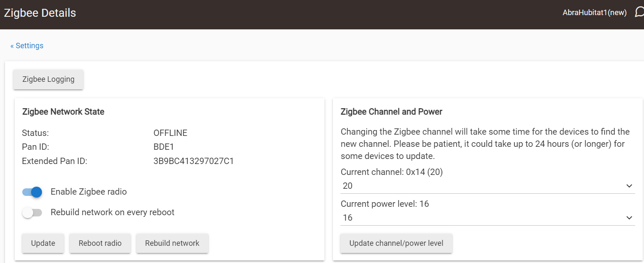Open Zigbee Logging
The width and height of the screenshot is (644, 263).
point(48,79)
